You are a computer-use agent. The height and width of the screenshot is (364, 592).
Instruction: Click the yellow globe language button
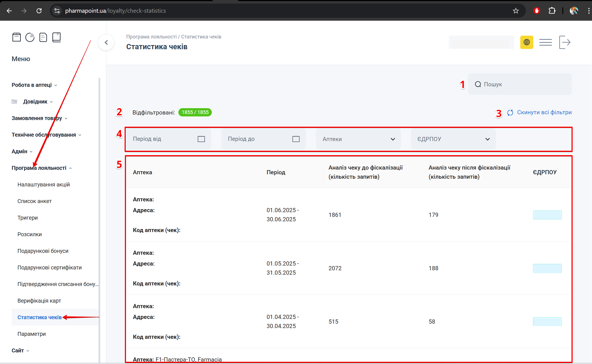[x=527, y=42]
